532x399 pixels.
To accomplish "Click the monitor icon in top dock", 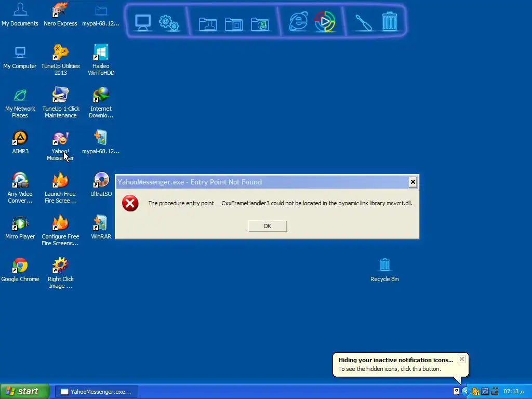I will click(143, 23).
